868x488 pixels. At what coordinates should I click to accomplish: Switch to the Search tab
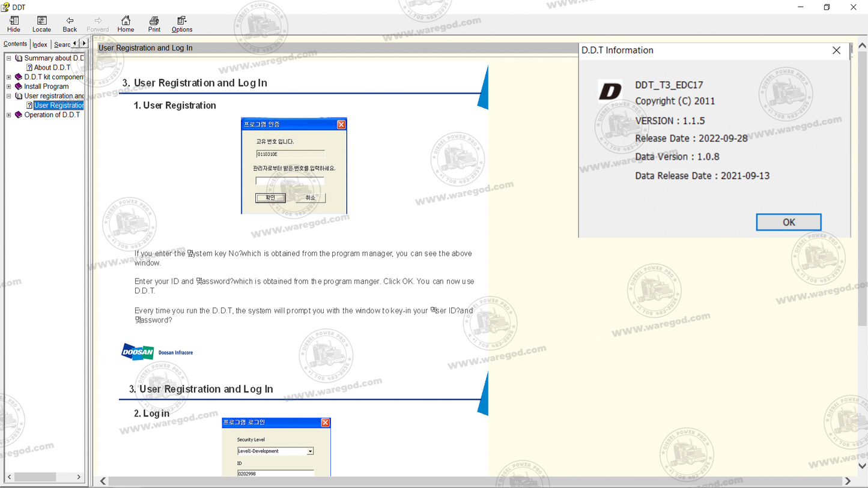[62, 44]
